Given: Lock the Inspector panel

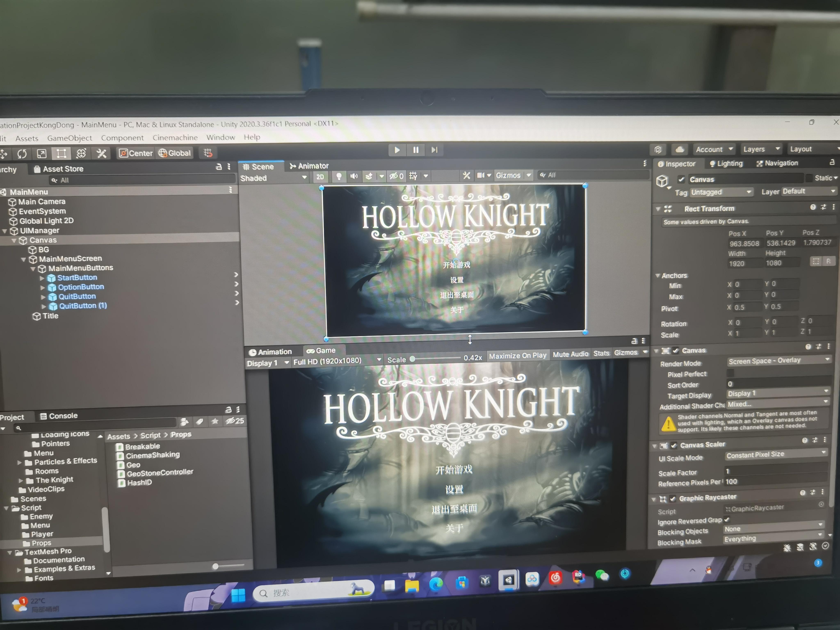Looking at the screenshot, I should (x=832, y=162).
